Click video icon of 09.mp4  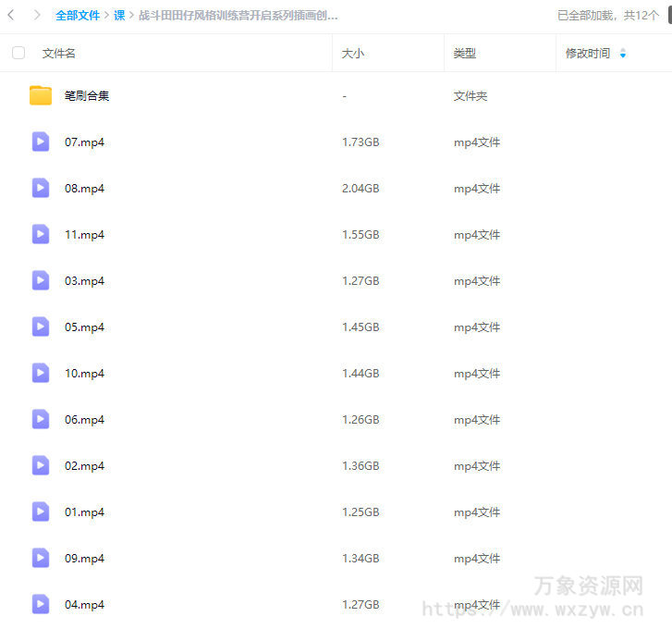[x=41, y=558]
